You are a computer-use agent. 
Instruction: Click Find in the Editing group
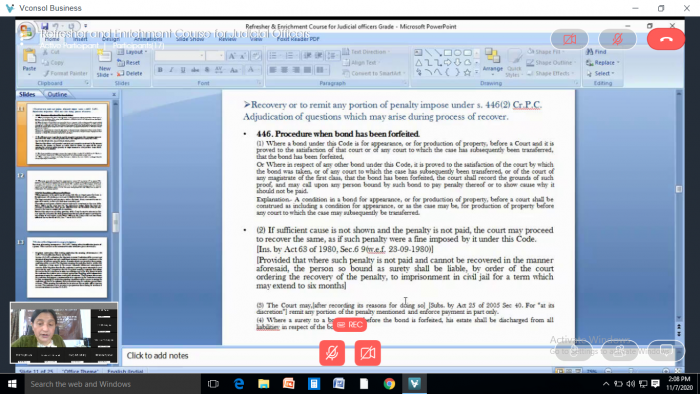(x=596, y=52)
